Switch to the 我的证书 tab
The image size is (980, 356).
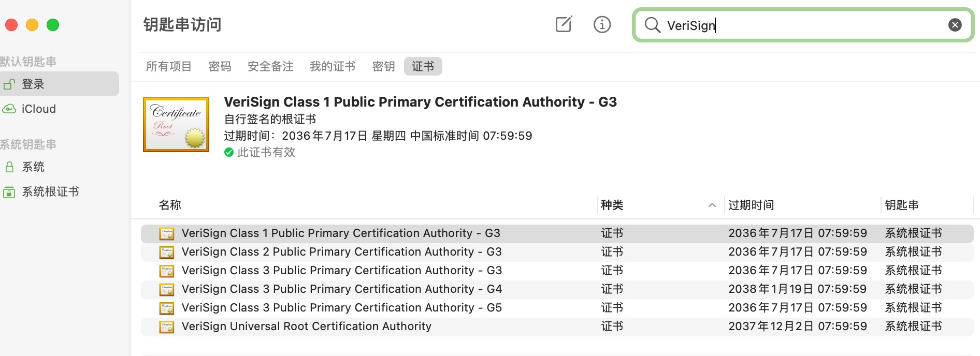333,66
